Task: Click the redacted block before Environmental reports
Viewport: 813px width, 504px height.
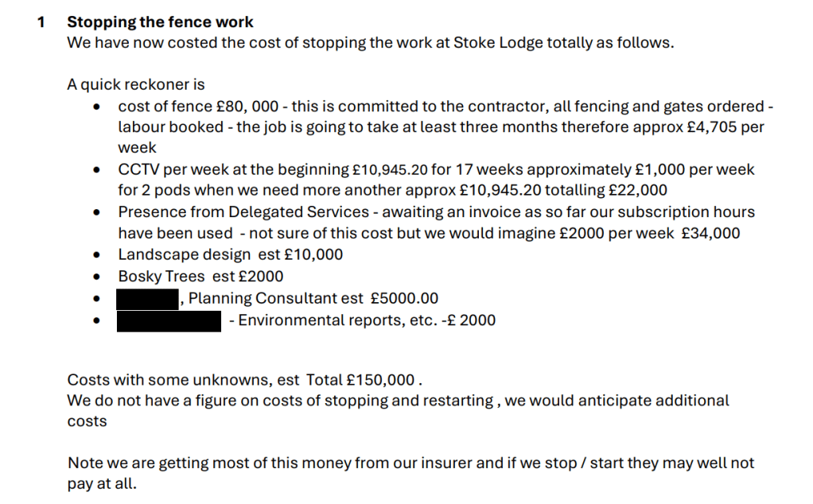Action: [x=168, y=320]
